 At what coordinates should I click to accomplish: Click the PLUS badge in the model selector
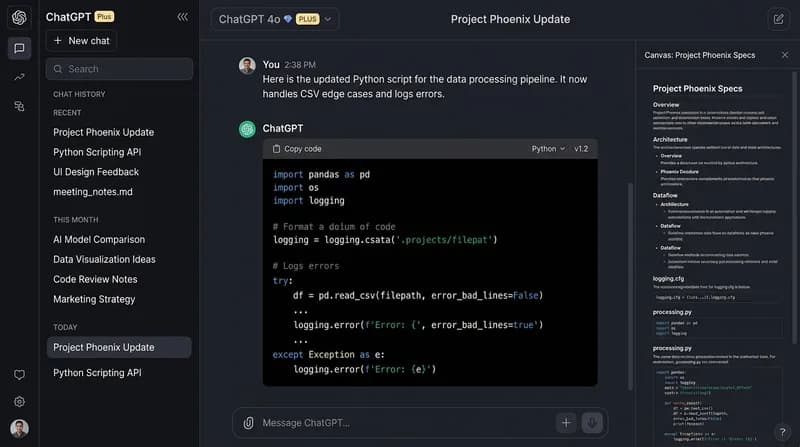[308, 19]
